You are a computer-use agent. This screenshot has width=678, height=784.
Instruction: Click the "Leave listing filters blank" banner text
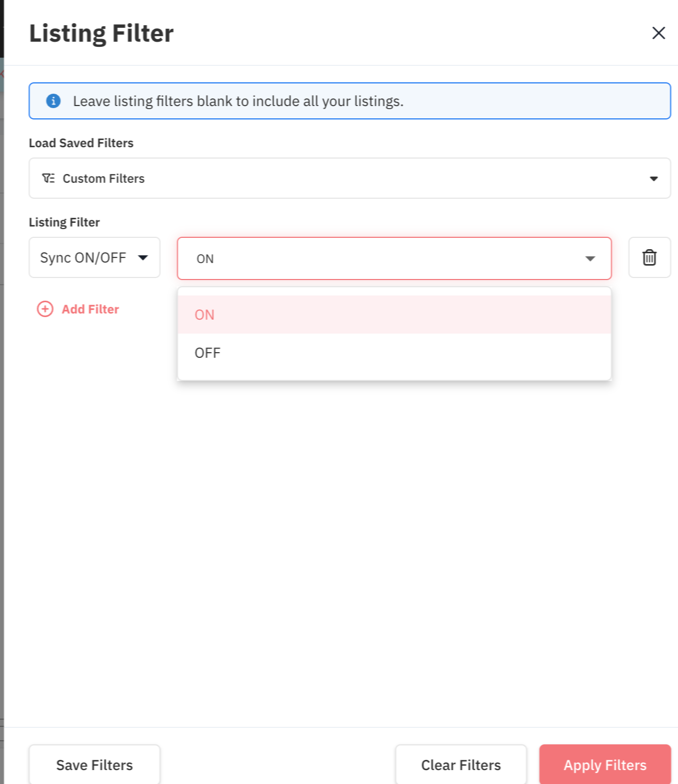tap(238, 101)
